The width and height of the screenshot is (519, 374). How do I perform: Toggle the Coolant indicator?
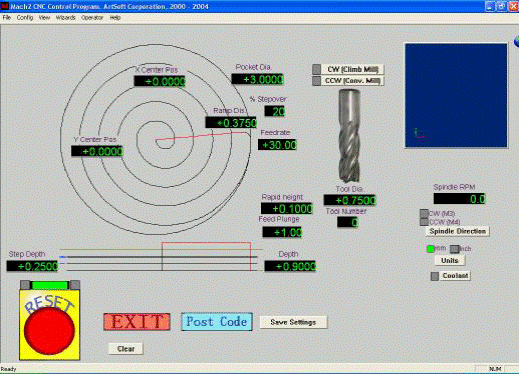[x=435, y=276]
